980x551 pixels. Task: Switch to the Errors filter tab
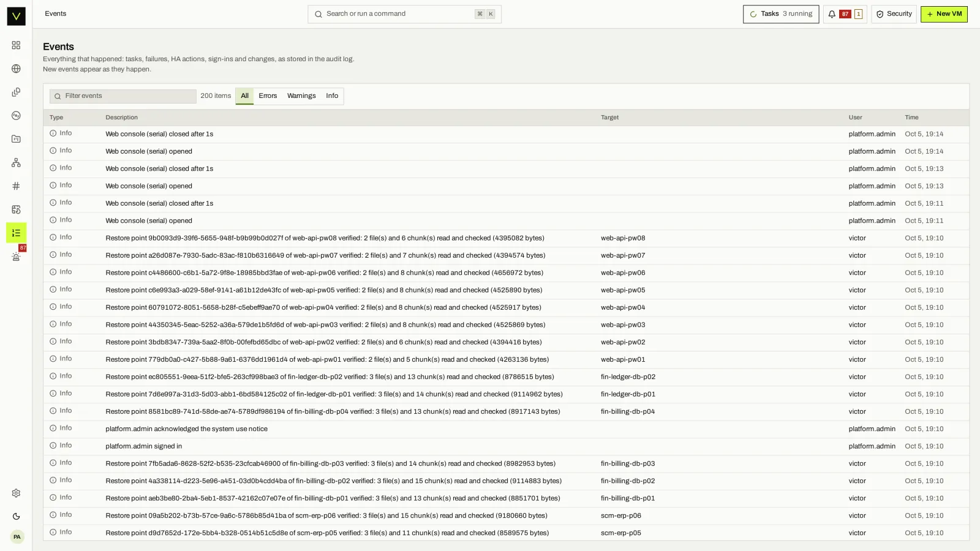[268, 96]
